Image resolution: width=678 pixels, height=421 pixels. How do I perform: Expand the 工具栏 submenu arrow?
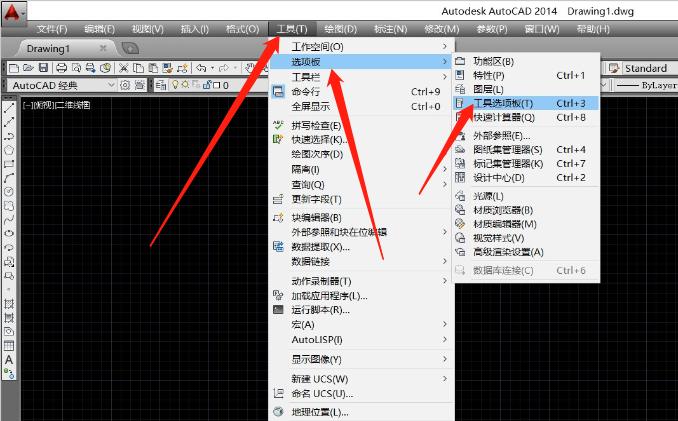click(x=445, y=77)
